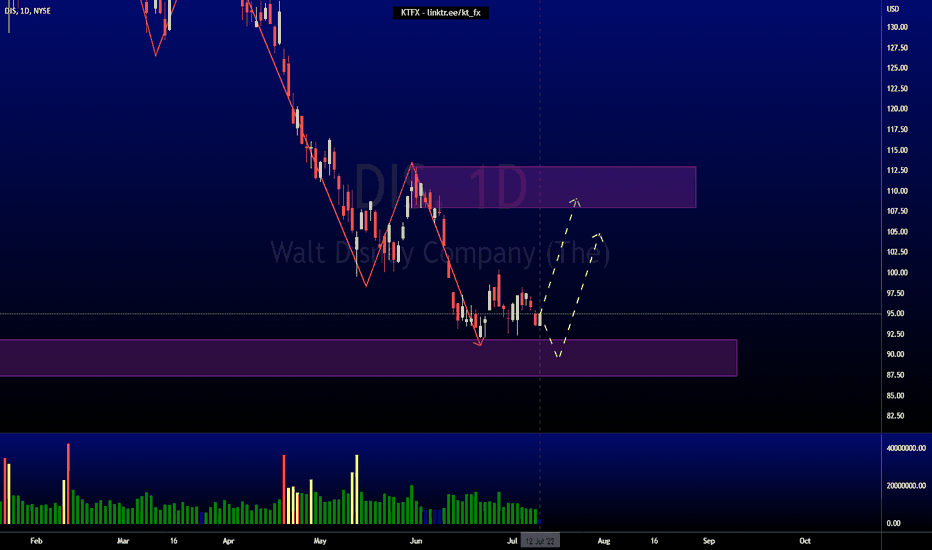
Task: Select the 97.50 price axis label
Action: (x=895, y=294)
